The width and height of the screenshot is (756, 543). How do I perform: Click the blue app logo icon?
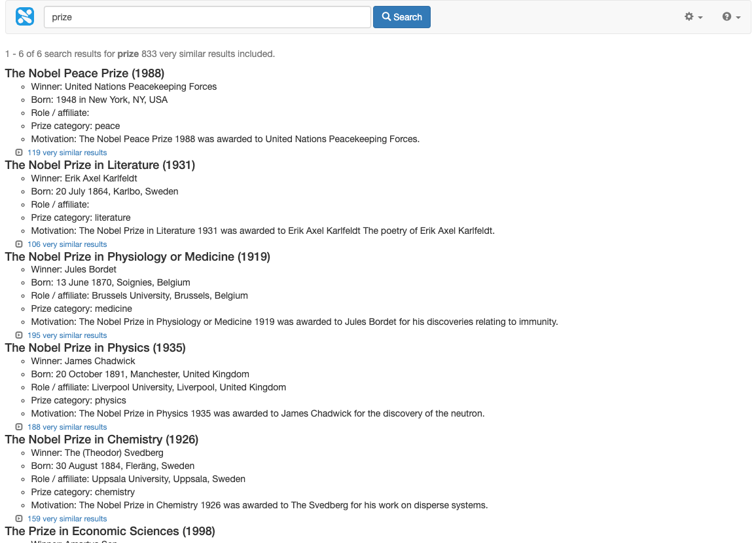click(x=24, y=16)
